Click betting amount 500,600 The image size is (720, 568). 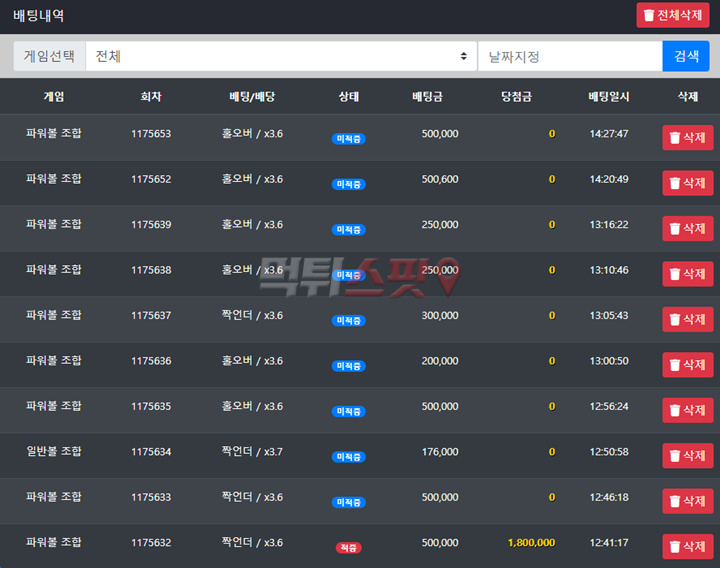pos(440,179)
